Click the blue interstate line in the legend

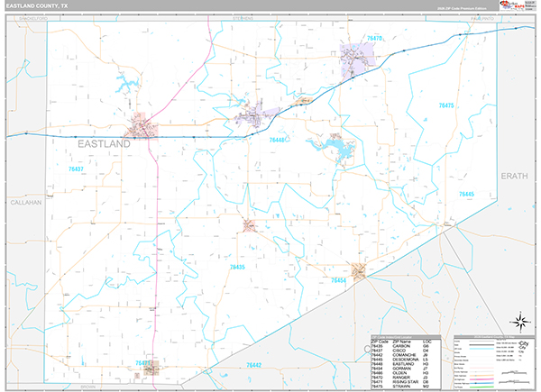[x=481, y=383]
